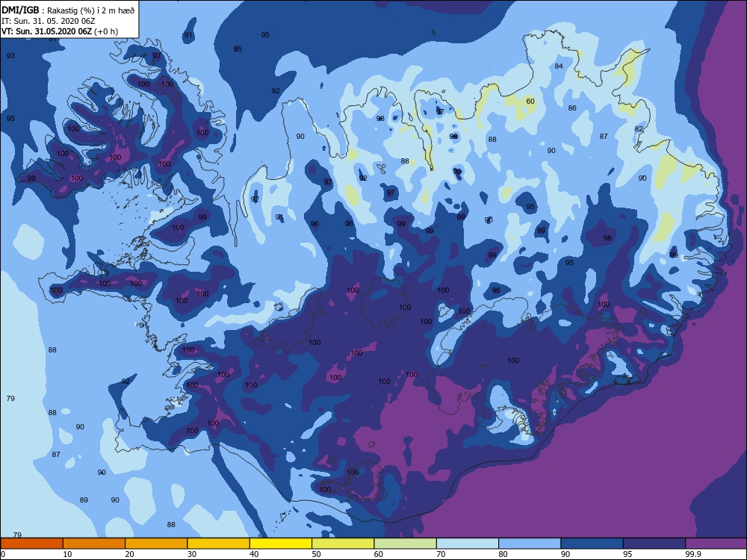Click the orange 10–20 legend swatch
The image size is (747, 560).
[94, 544]
